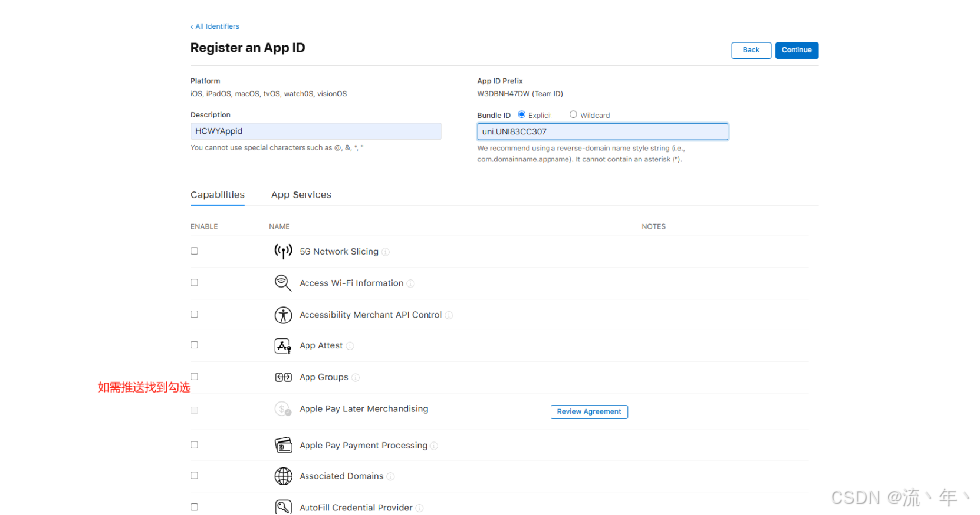
Task: Click the Back button
Action: tap(751, 50)
